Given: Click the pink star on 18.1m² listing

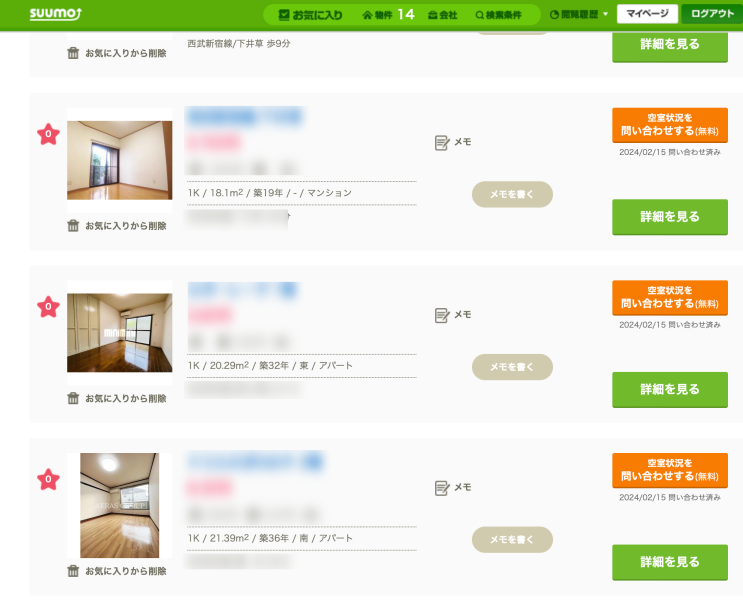Looking at the screenshot, I should pos(48,134).
